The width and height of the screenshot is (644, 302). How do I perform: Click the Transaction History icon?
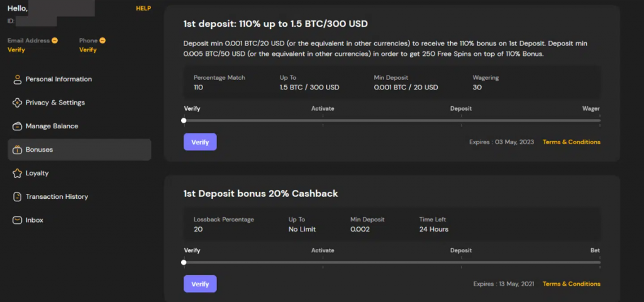click(x=18, y=197)
